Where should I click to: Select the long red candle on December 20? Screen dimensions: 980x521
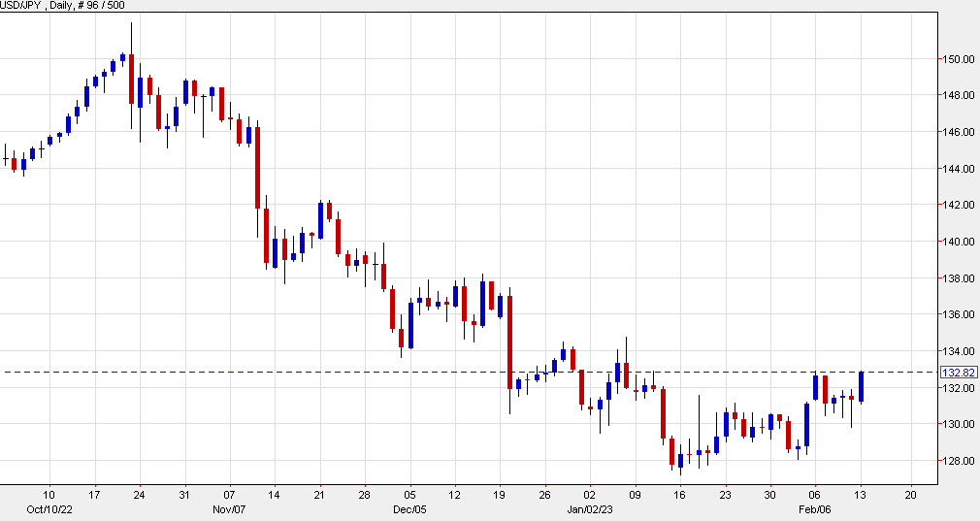pos(510,342)
